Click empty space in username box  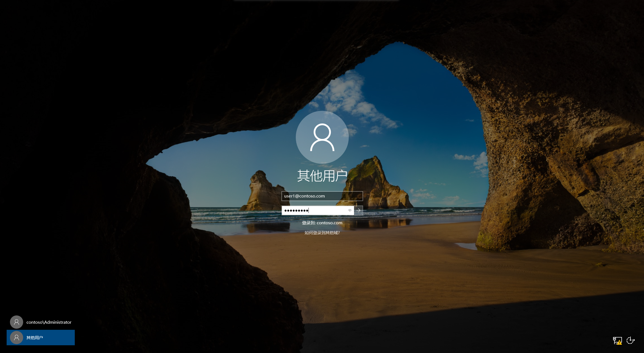click(x=345, y=196)
